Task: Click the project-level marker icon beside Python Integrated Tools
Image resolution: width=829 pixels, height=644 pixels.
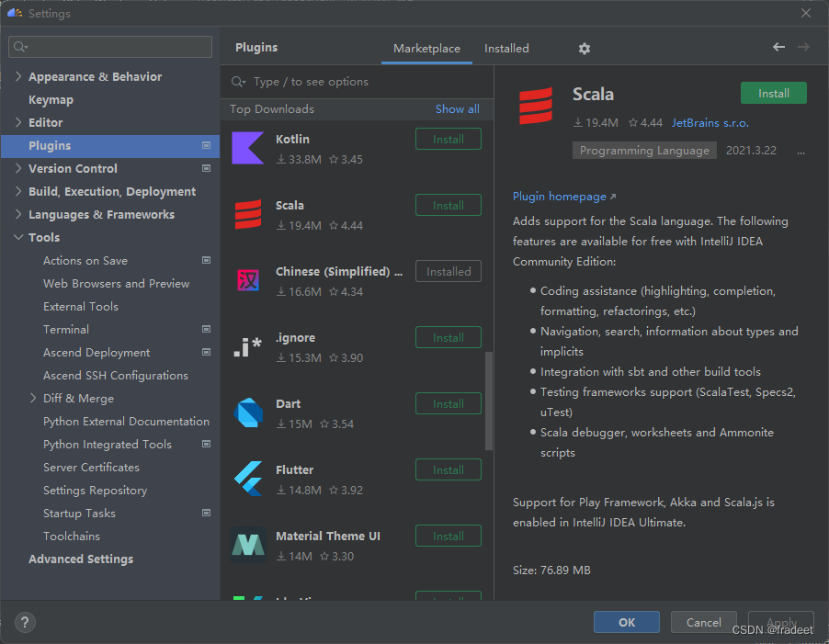Action: pos(207,445)
